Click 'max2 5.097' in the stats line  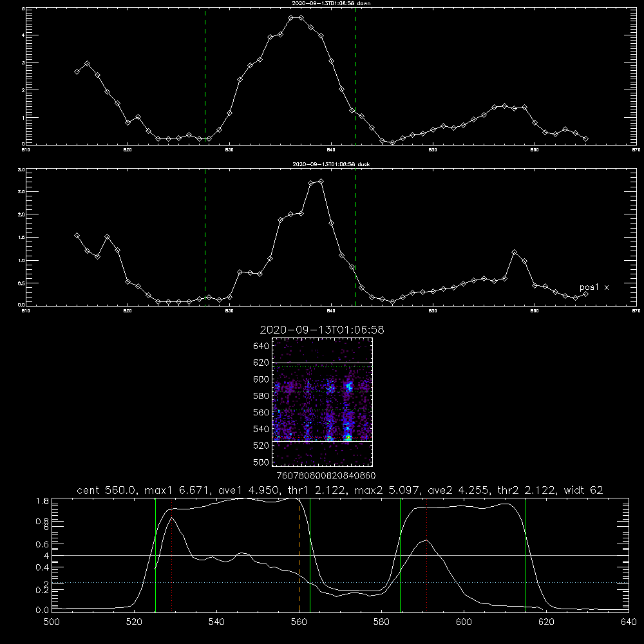[x=386, y=490]
